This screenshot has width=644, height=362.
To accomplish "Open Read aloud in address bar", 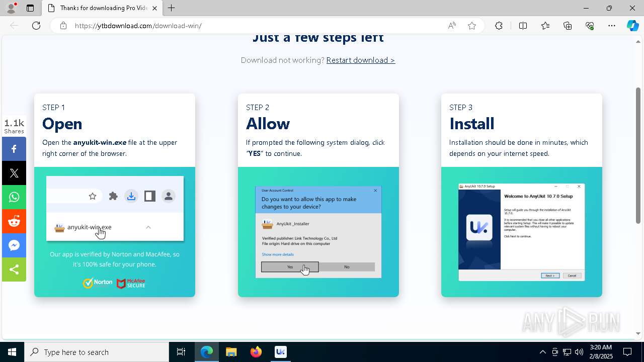I will pyautogui.click(x=452, y=26).
